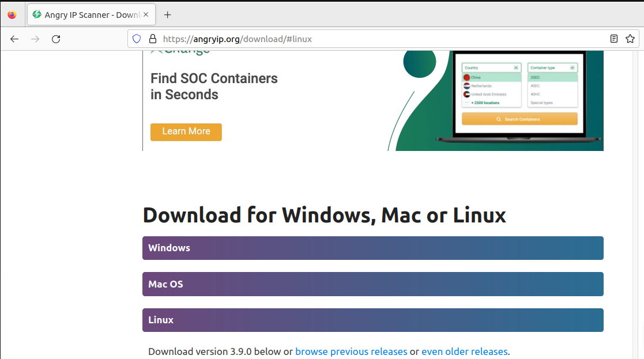Open the browse previous releases link

(351, 351)
